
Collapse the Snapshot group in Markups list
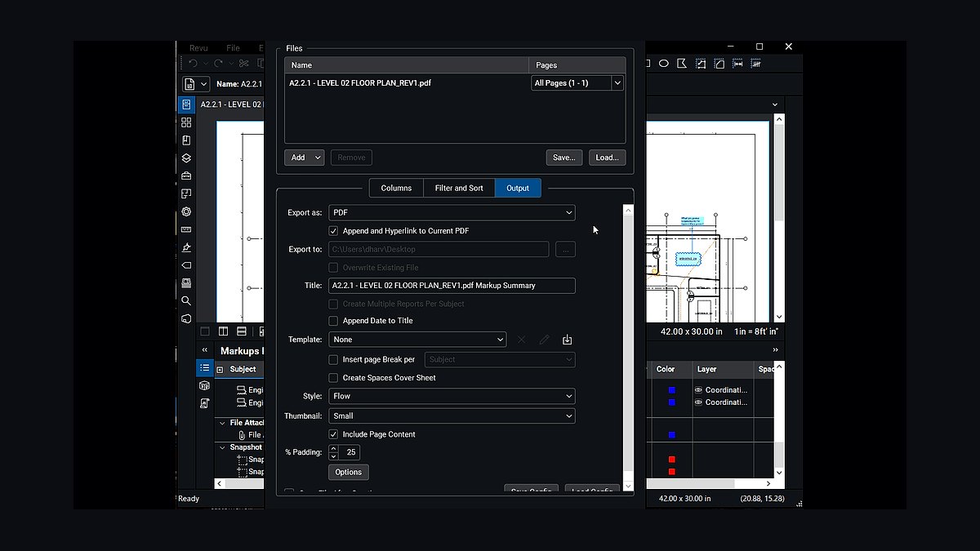pyautogui.click(x=222, y=447)
